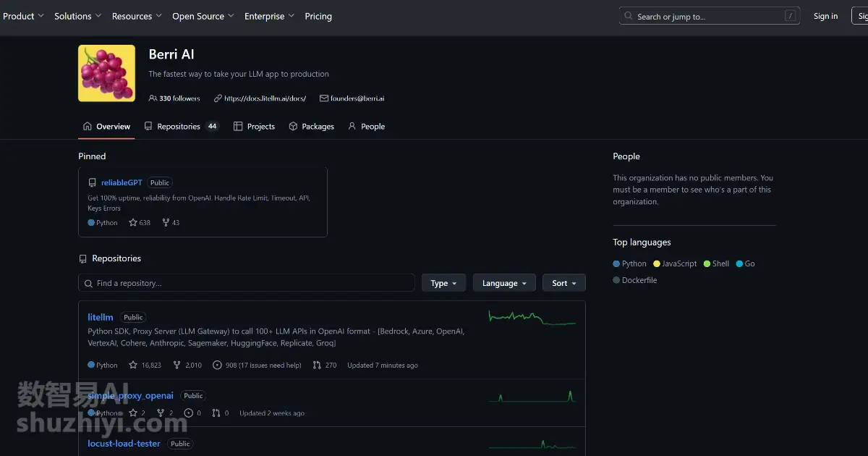View reliableGPT 43 forks
Screen dimensions: 868x456
tap(171, 222)
